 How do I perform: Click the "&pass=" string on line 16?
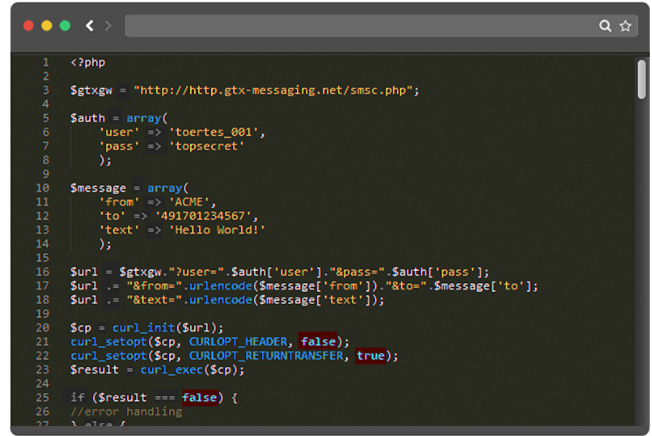click(x=357, y=272)
